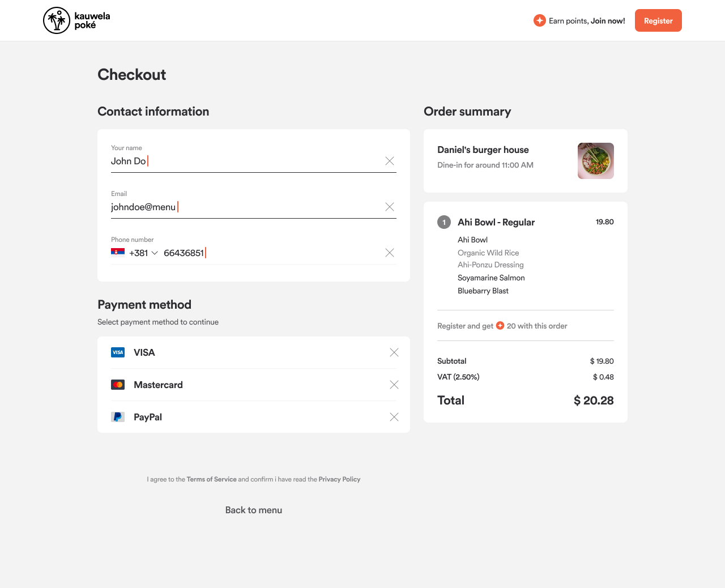Click into the Email input field
Viewport: 725px width, 588px height.
(x=244, y=207)
